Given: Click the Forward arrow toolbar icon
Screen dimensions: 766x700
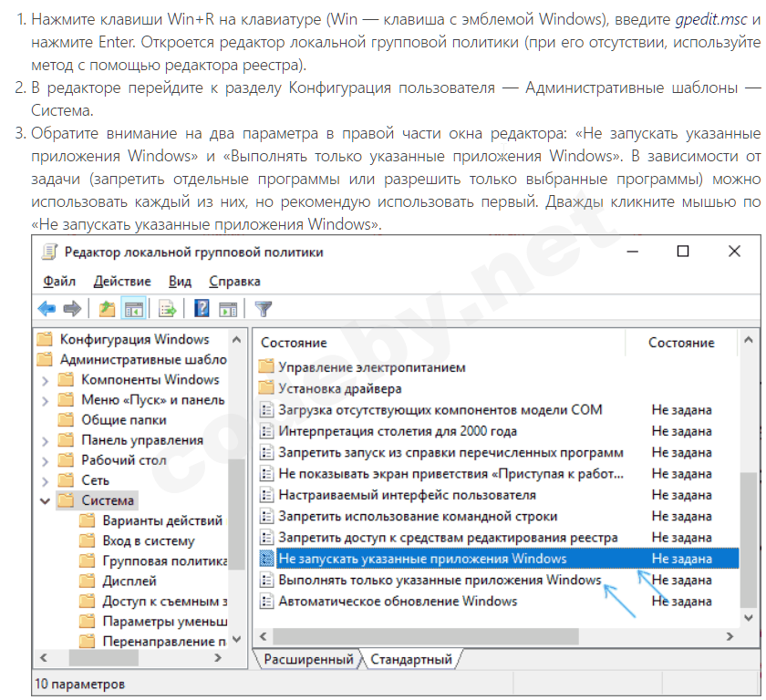Looking at the screenshot, I should [72, 309].
